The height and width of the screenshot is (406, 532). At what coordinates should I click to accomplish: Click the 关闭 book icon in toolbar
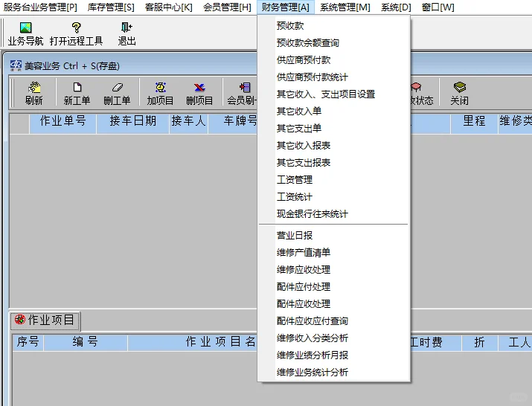pyautogui.click(x=460, y=88)
